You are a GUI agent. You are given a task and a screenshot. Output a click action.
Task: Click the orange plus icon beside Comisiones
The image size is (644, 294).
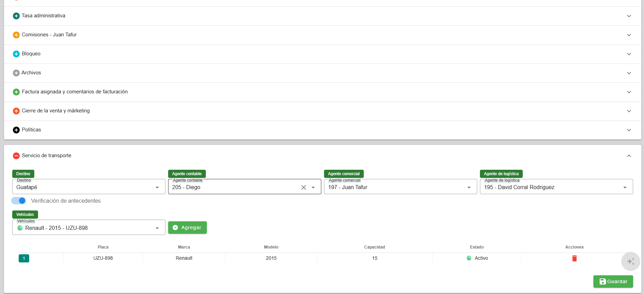coord(16,35)
